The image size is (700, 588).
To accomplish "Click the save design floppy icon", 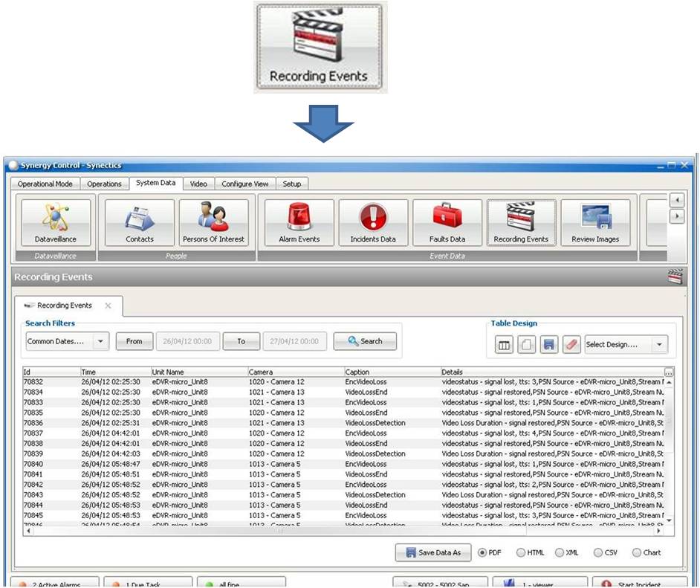I will coord(548,345).
